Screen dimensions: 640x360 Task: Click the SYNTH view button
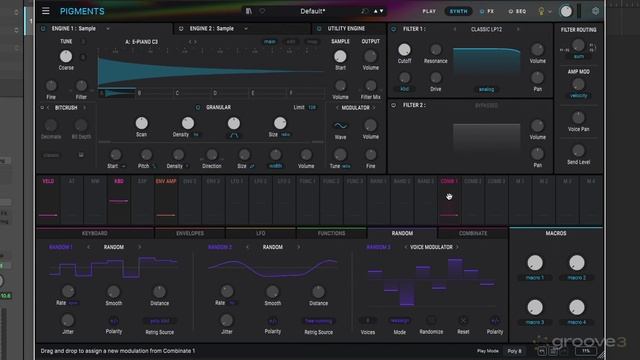(458, 11)
